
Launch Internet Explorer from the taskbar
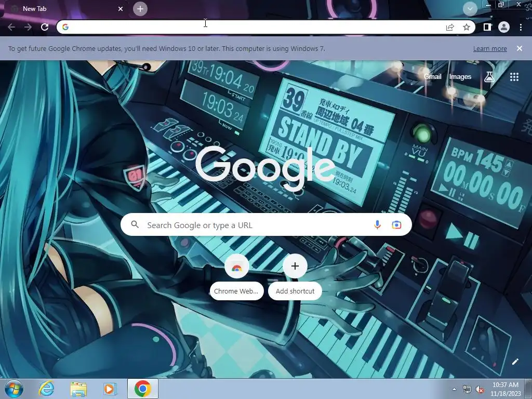[x=46, y=389]
